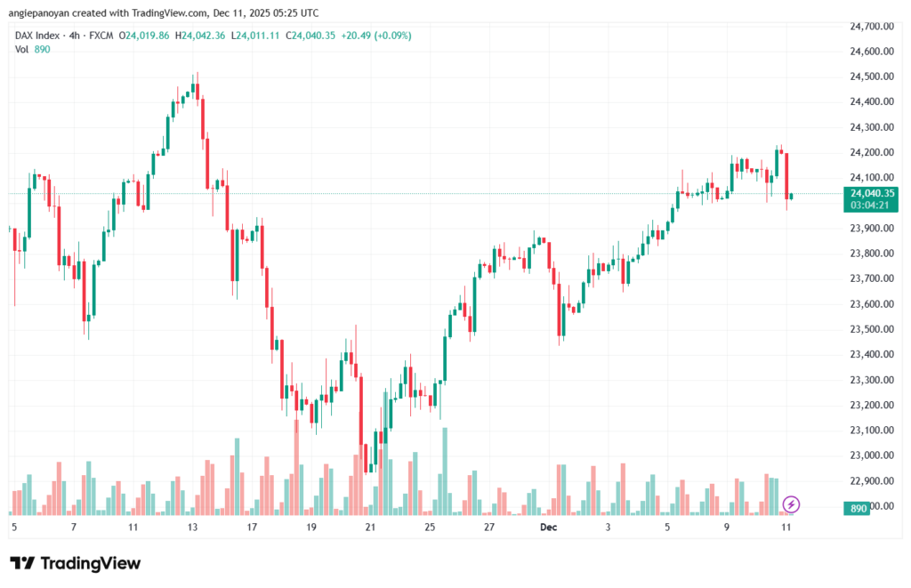The height and width of the screenshot is (588, 911).
Task: Select the Vol indicator legend label
Action: click(21, 49)
